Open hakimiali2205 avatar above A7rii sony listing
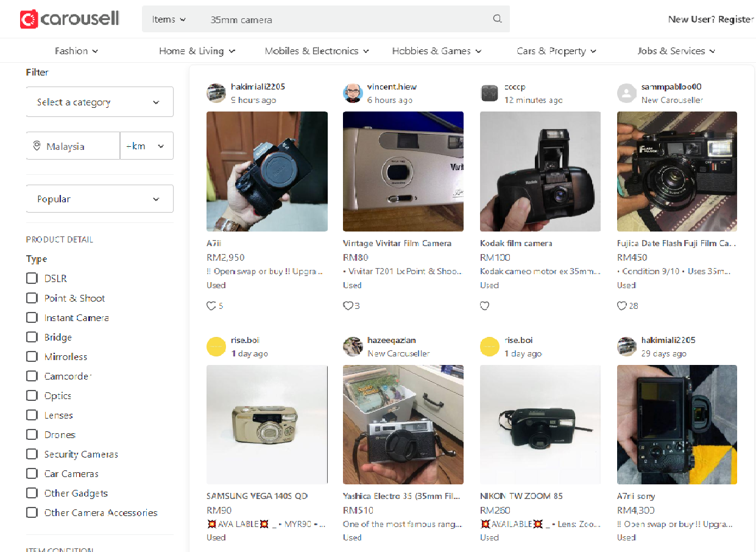This screenshot has height=552, width=756. pos(627,347)
